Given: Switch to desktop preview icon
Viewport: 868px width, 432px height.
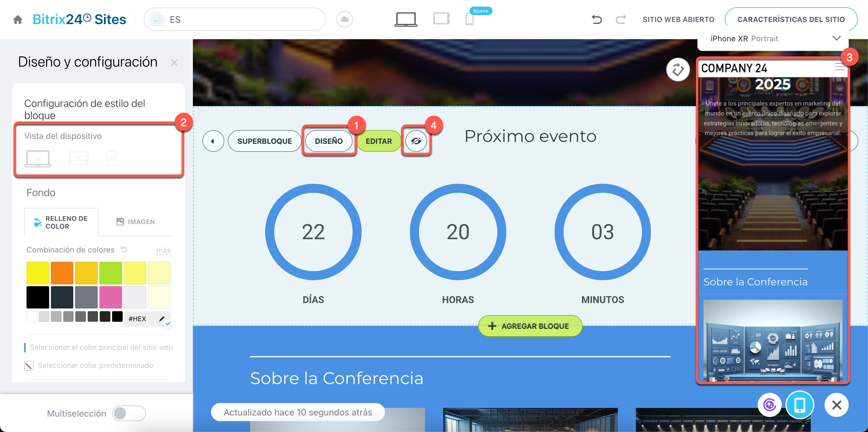Looking at the screenshot, I should point(406,19).
